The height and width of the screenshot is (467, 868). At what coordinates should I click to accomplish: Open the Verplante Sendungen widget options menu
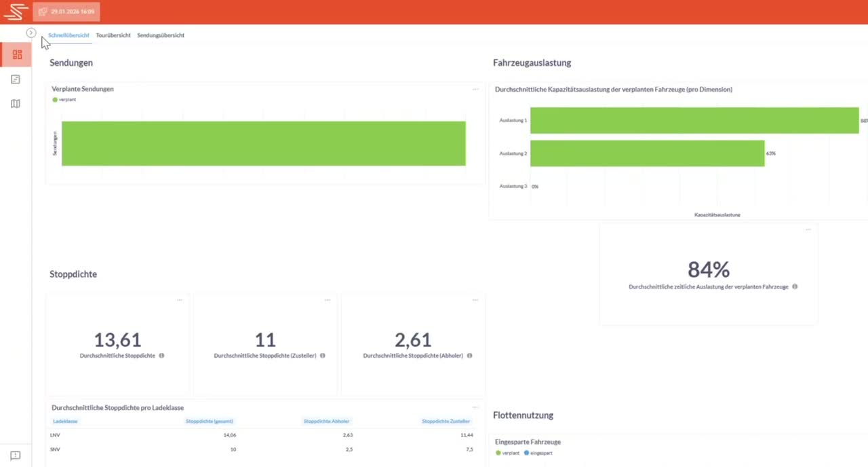tap(475, 89)
